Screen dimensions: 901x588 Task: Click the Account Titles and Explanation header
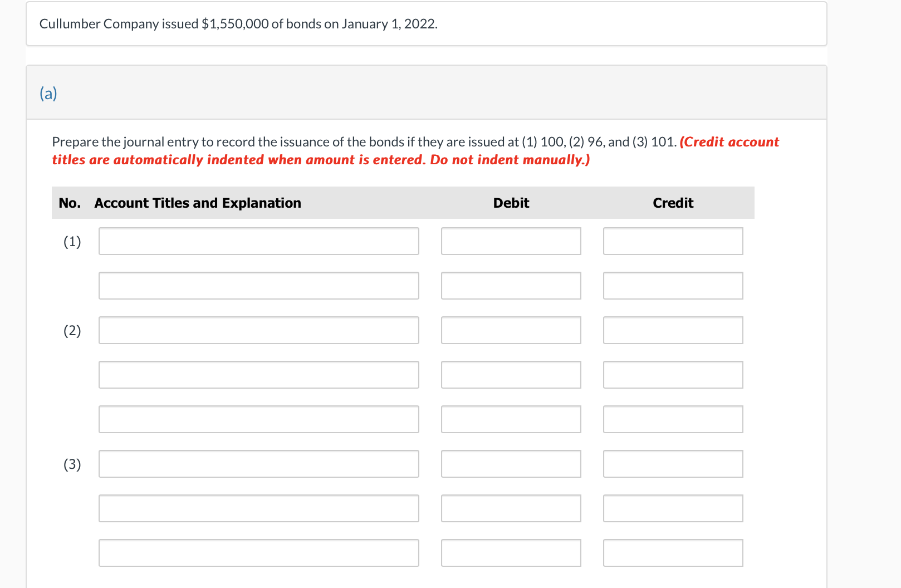pos(198,203)
